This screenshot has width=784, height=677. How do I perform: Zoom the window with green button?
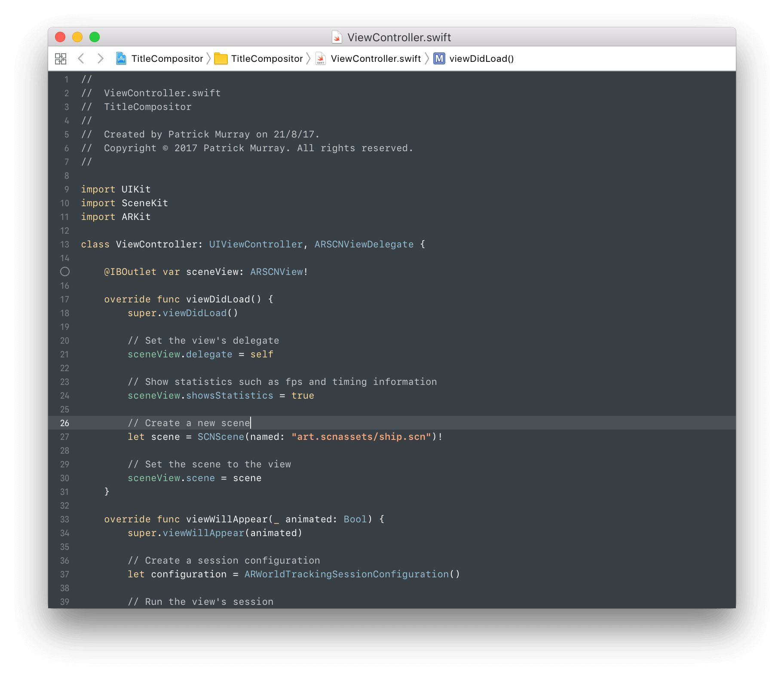coord(95,37)
